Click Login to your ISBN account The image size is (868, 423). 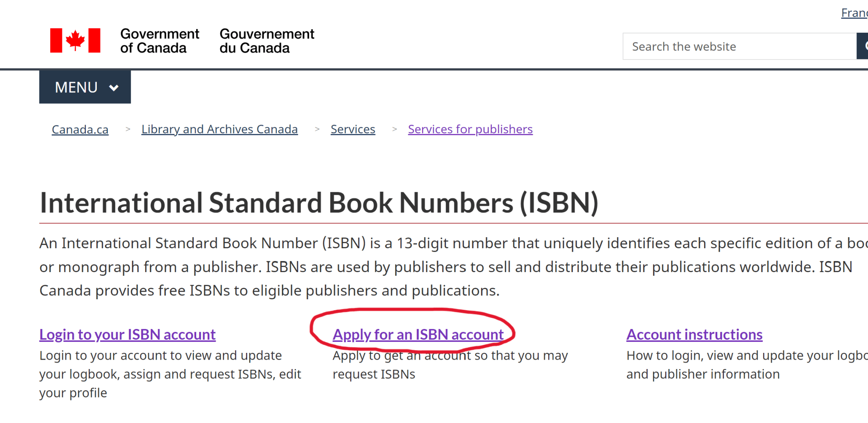(127, 335)
